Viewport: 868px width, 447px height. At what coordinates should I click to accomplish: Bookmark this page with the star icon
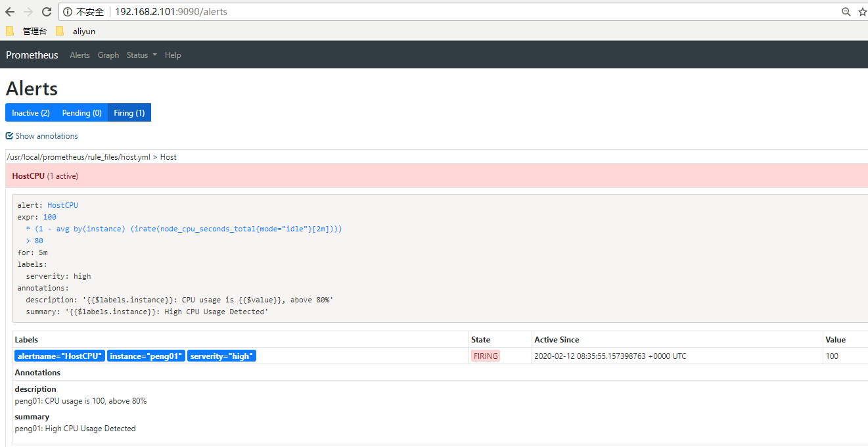(862, 12)
